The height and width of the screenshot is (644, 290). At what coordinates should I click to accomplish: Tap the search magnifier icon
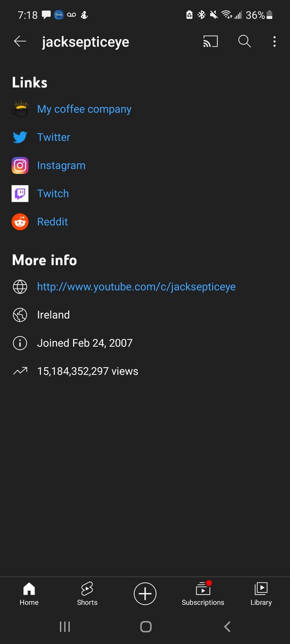[244, 41]
